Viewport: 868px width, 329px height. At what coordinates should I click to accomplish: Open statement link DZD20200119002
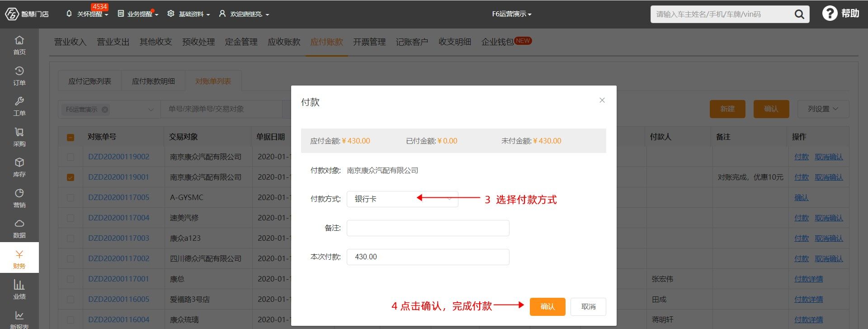pos(118,157)
